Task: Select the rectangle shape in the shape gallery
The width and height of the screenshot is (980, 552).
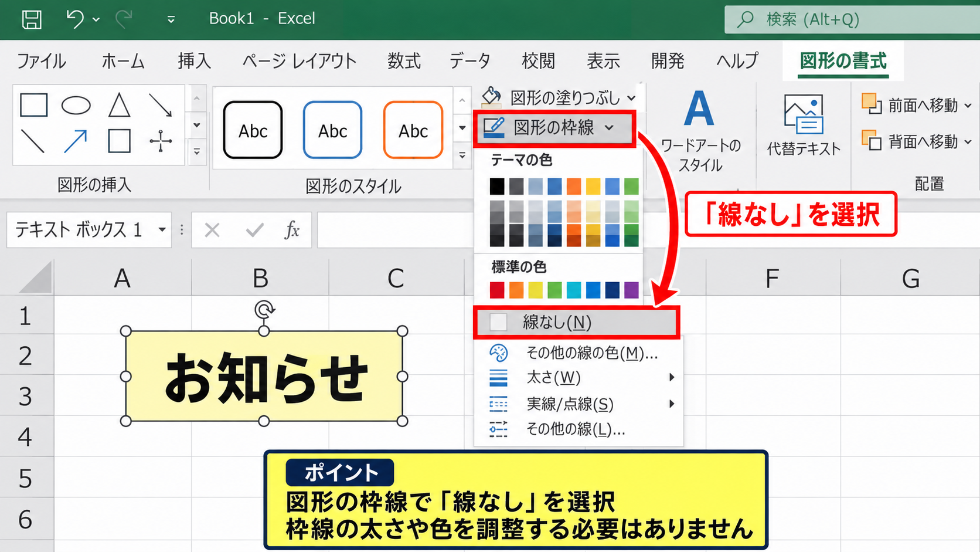Action: (x=34, y=105)
